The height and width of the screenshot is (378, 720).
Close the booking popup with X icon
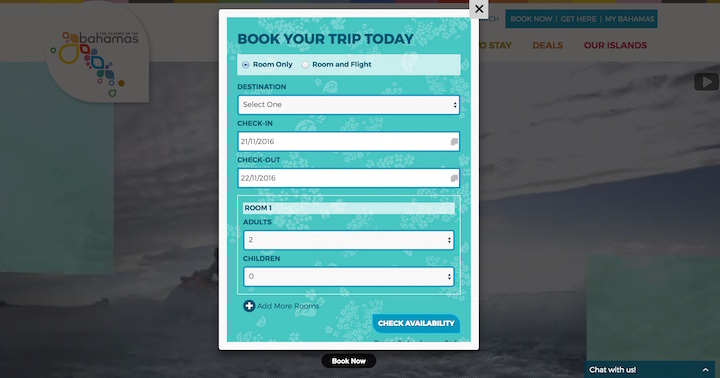tap(479, 9)
